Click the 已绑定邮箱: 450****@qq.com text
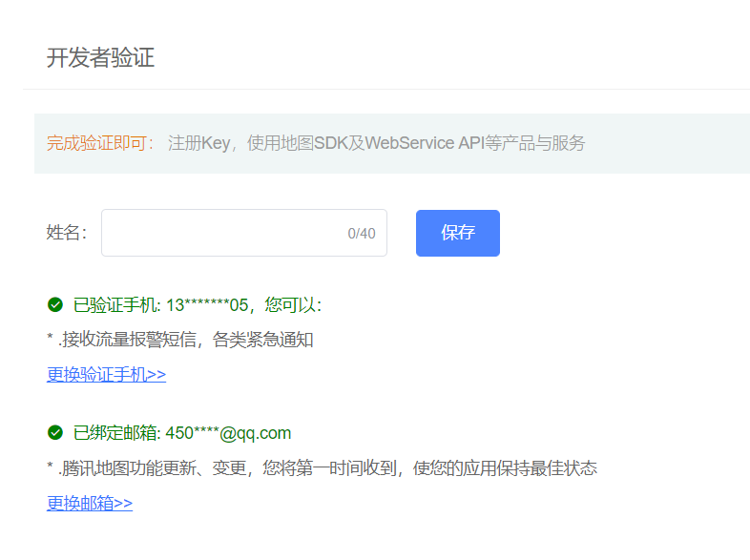The image size is (750, 560). (x=182, y=433)
